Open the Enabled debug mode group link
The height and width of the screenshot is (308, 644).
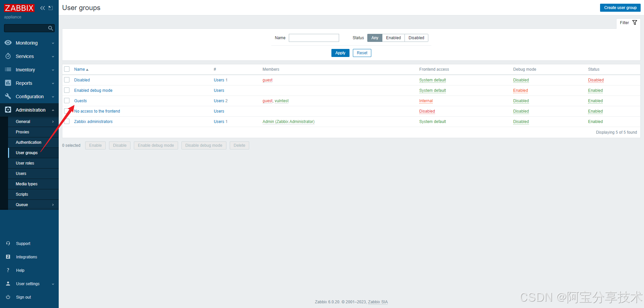(93, 90)
